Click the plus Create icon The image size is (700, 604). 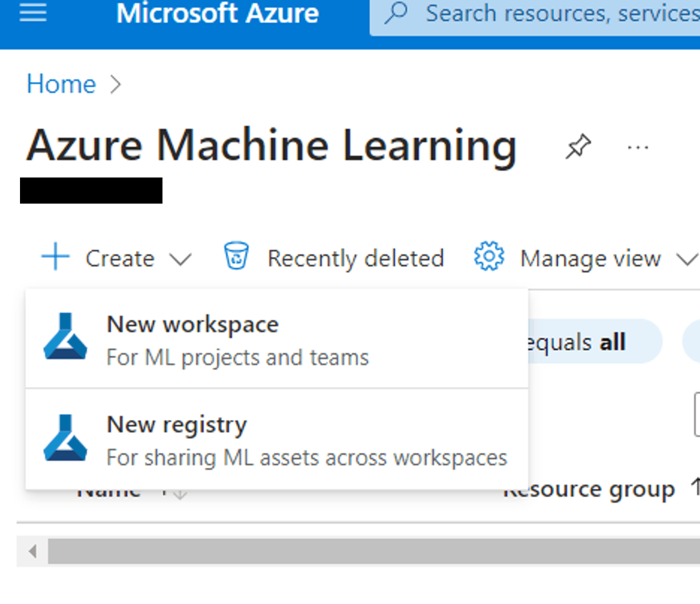(x=55, y=256)
